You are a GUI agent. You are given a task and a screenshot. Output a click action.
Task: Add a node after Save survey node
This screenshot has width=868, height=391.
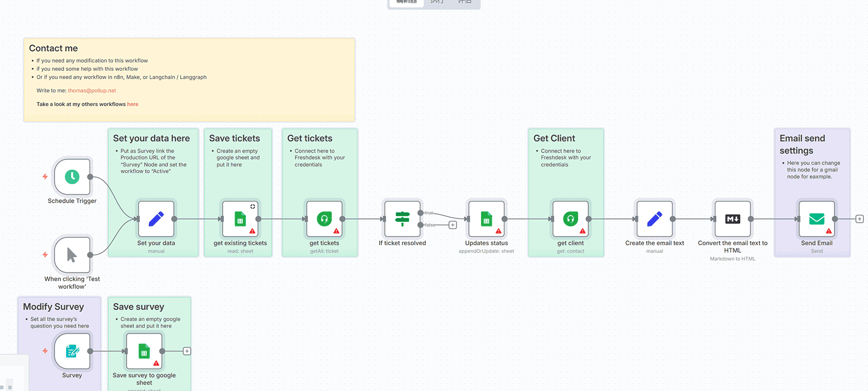[187, 351]
